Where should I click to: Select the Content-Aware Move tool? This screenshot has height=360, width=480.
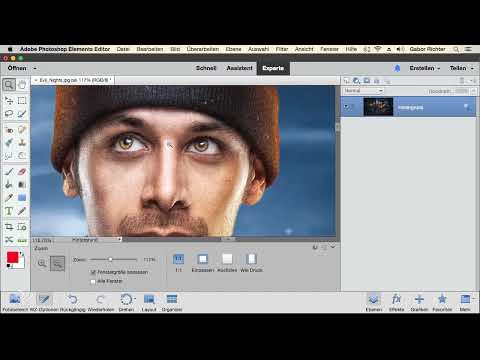click(9, 240)
